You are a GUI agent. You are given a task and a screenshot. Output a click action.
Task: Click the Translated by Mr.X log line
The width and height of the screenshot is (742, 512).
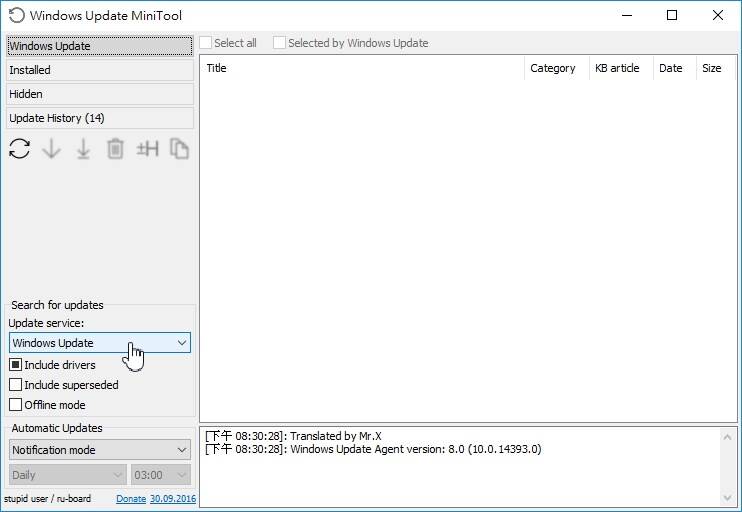pos(293,436)
